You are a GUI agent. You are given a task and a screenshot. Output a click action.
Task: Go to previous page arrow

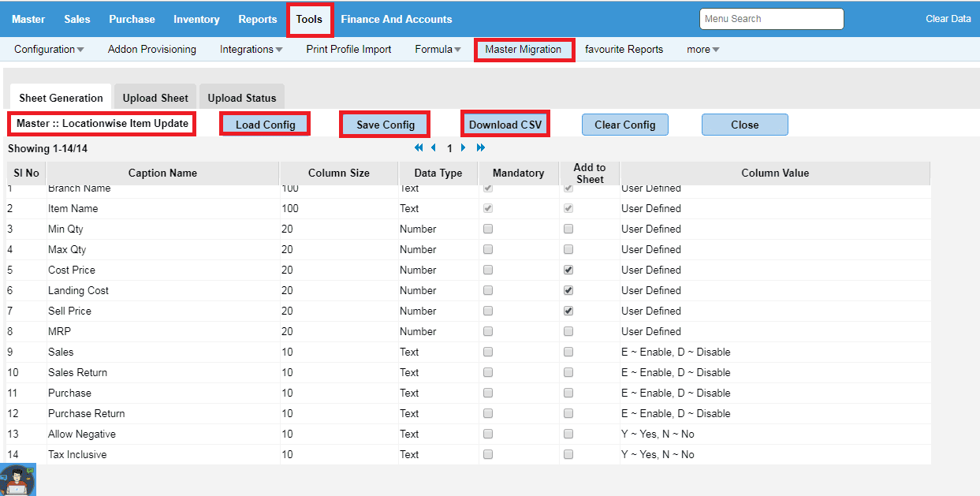click(434, 147)
